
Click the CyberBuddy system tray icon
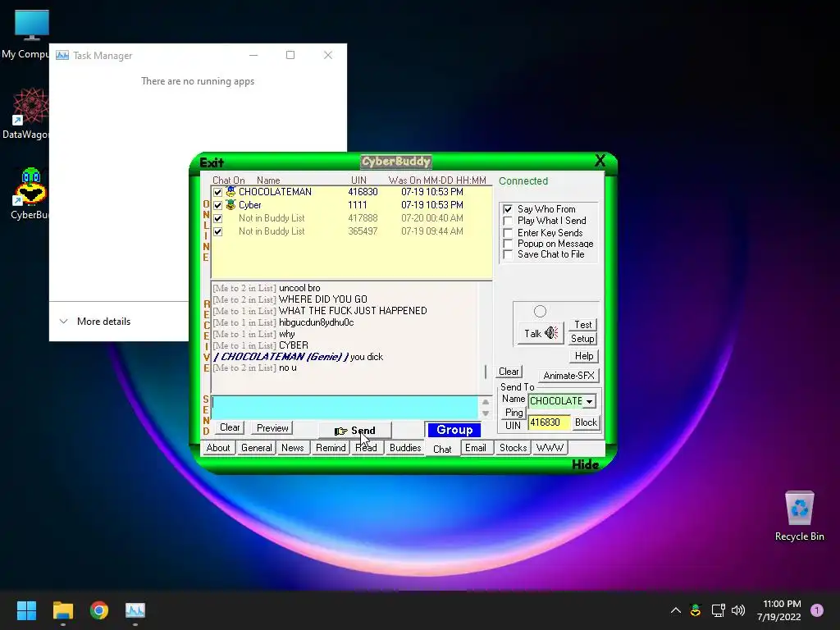[696, 610]
